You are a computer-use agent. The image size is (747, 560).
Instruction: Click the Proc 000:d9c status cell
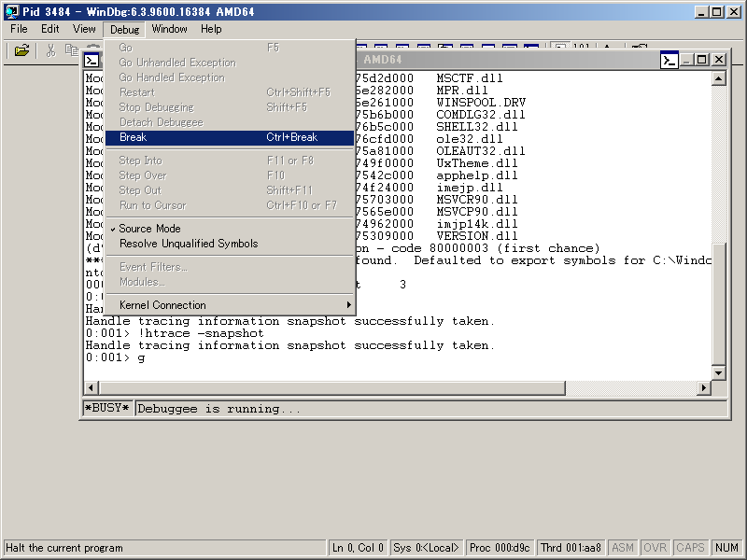500,548
